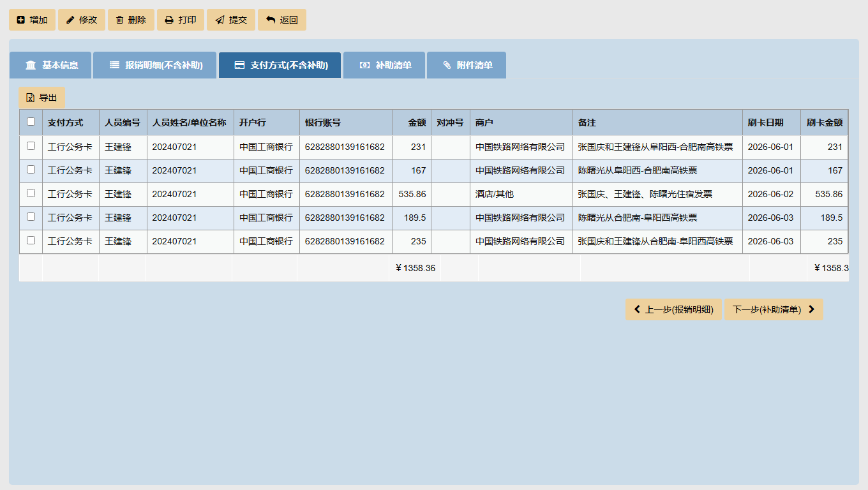Image resolution: width=868 pixels, height=490 pixels.
Task: Click the 打印 (print) button
Action: click(181, 20)
